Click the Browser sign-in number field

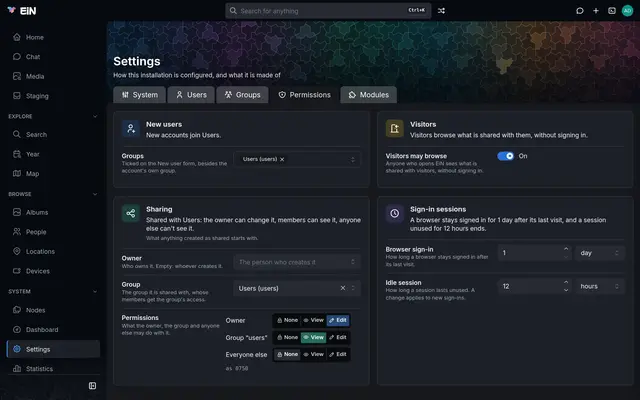[x=535, y=253]
